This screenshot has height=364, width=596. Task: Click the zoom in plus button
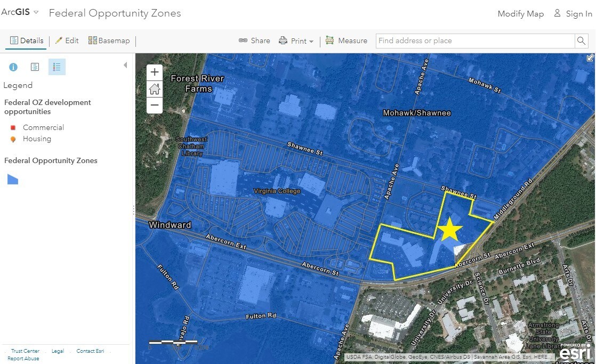(155, 72)
